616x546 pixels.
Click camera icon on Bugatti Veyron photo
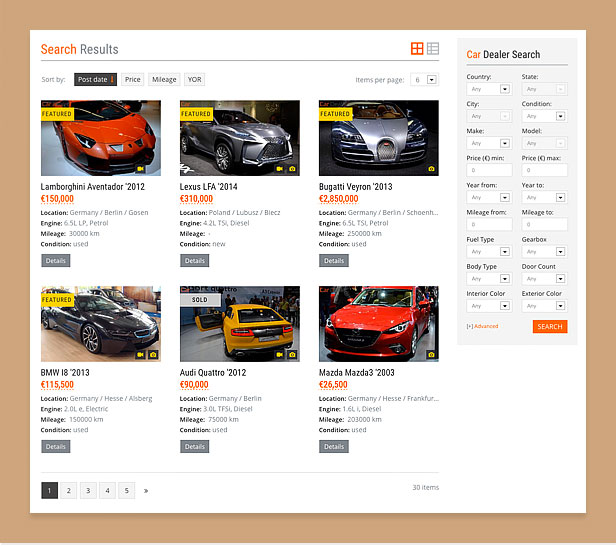coord(431,169)
